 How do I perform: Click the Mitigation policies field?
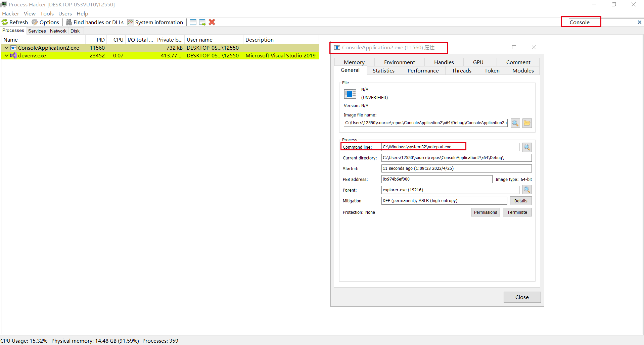[444, 201]
